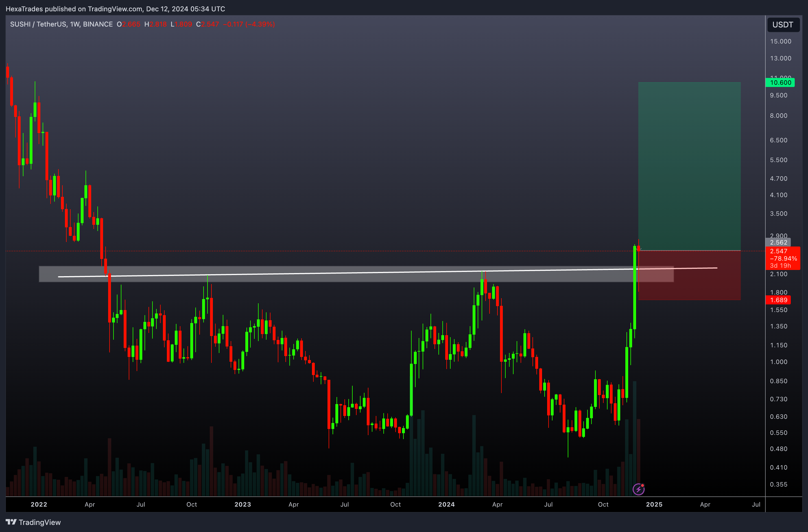Click the purple lightning flash icon
Image resolution: width=808 pixels, height=532 pixels.
(639, 489)
